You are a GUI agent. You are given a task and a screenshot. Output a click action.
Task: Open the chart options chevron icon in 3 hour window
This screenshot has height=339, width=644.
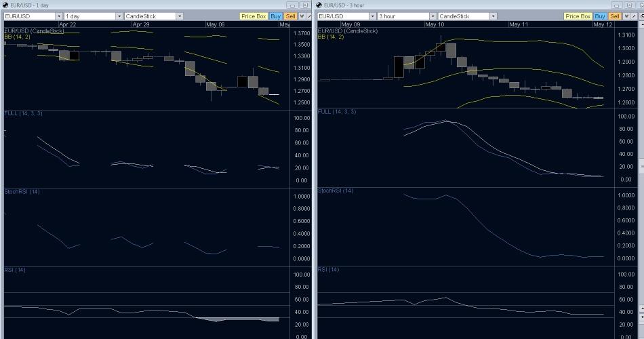pos(626,16)
